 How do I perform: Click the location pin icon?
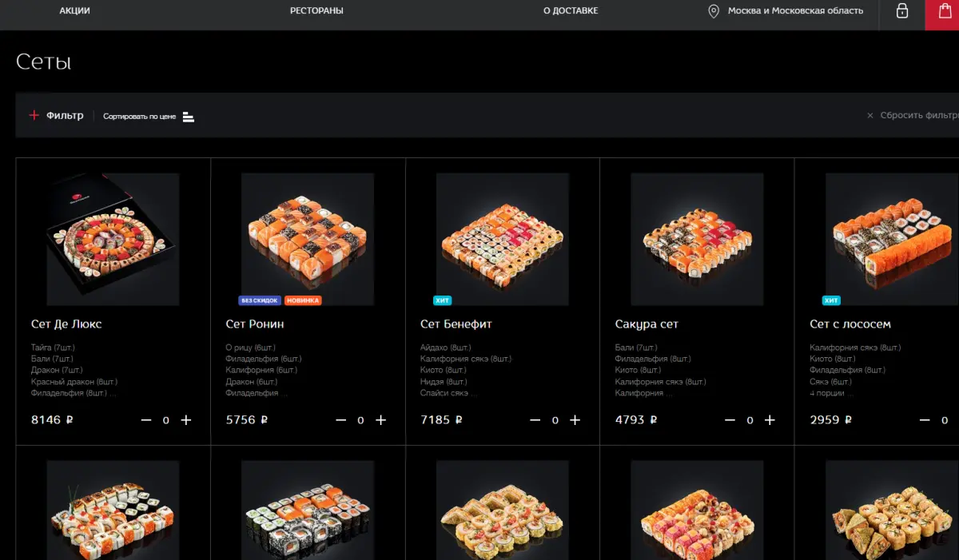coord(714,11)
